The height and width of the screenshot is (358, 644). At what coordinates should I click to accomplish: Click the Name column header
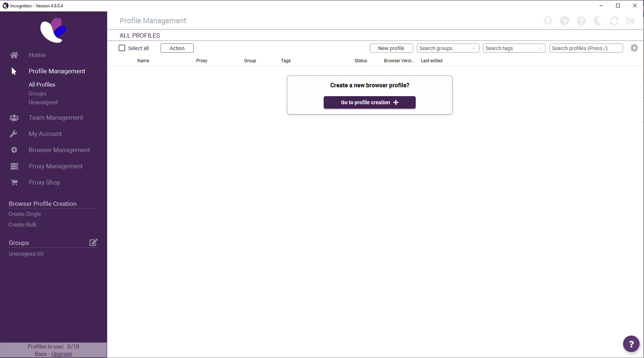(x=143, y=61)
